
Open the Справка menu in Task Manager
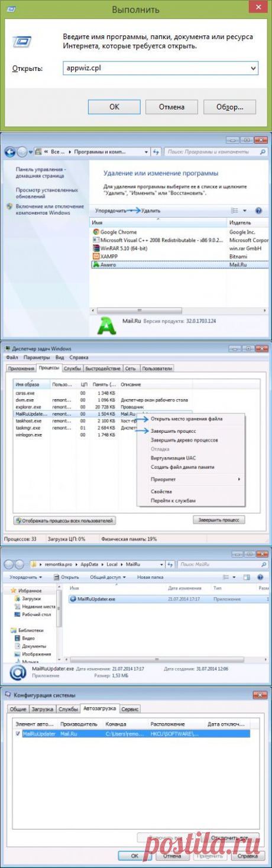point(79,358)
